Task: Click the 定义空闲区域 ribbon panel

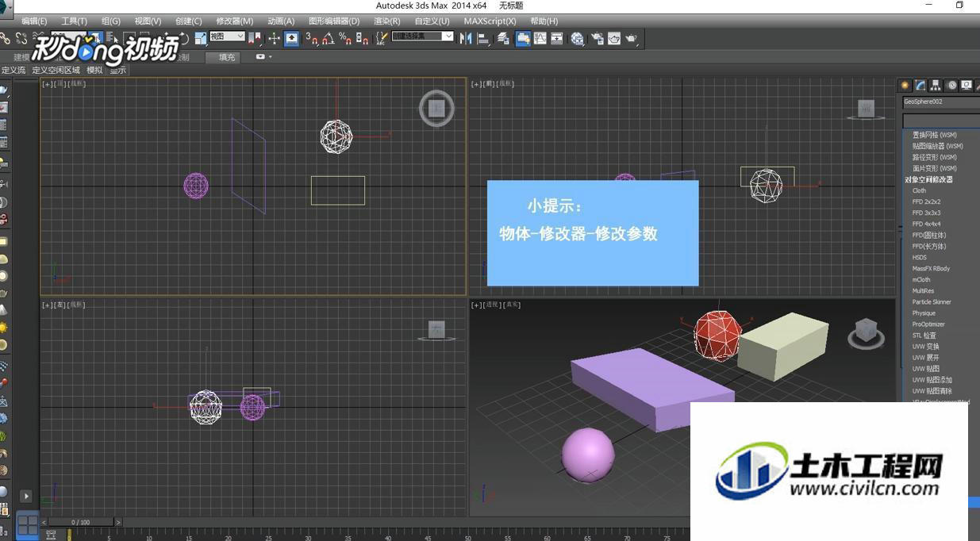Action: click(56, 70)
